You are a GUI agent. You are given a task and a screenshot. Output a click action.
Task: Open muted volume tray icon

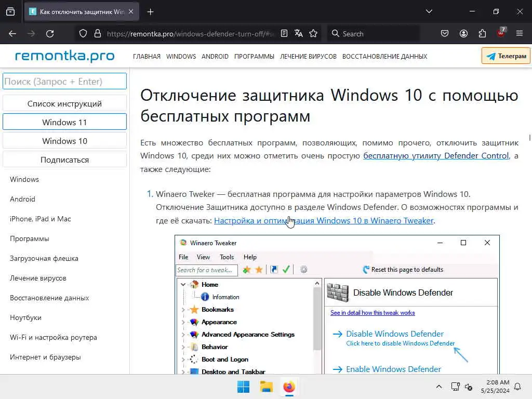click(x=469, y=387)
